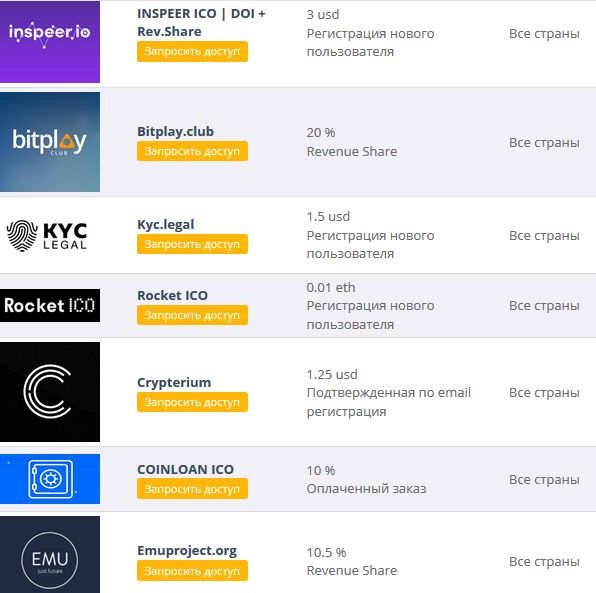Select the CoinLoan safe icon
Screen dimensions: 596x593
(x=50, y=479)
